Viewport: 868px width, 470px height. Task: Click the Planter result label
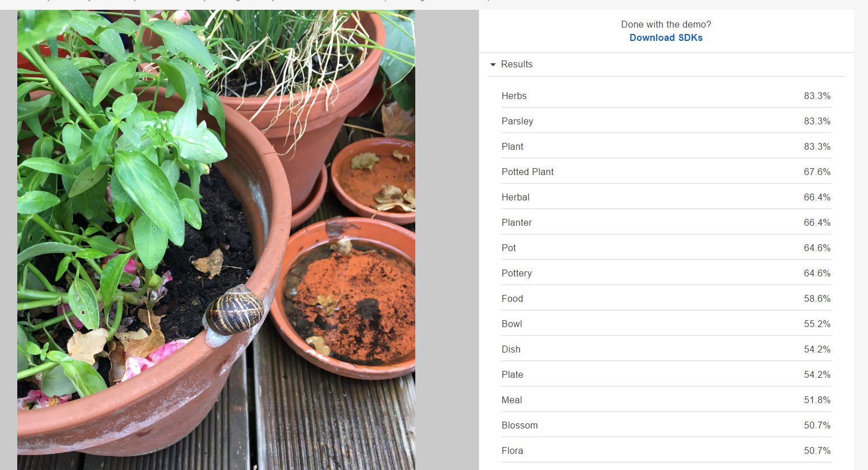[x=517, y=222]
